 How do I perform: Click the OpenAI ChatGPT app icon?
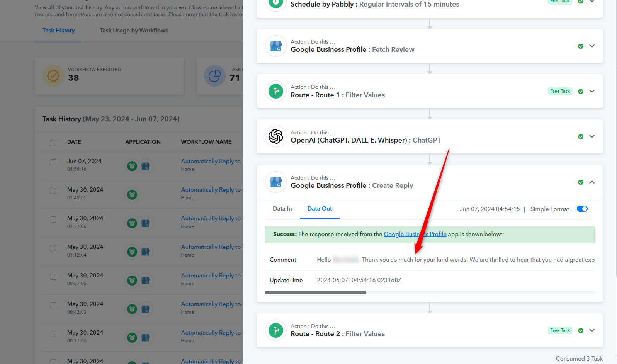click(276, 136)
